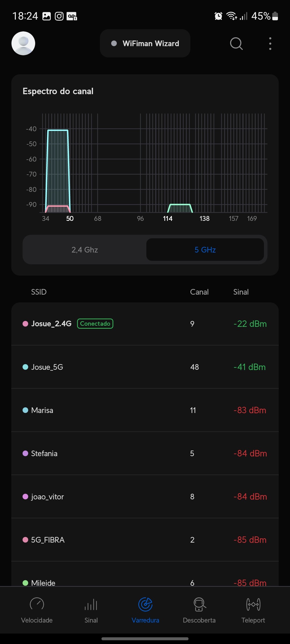Open the Descoberta device discovery icon

199,605
